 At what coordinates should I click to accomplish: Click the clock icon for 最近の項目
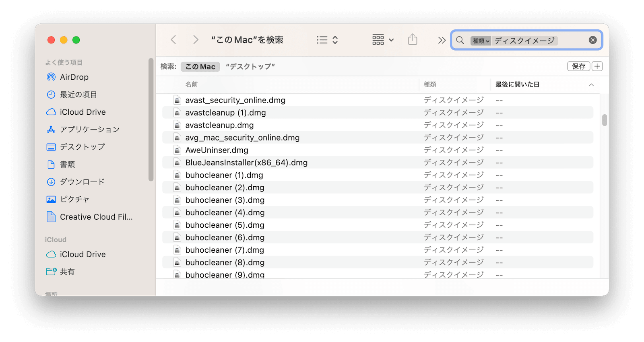(51, 95)
